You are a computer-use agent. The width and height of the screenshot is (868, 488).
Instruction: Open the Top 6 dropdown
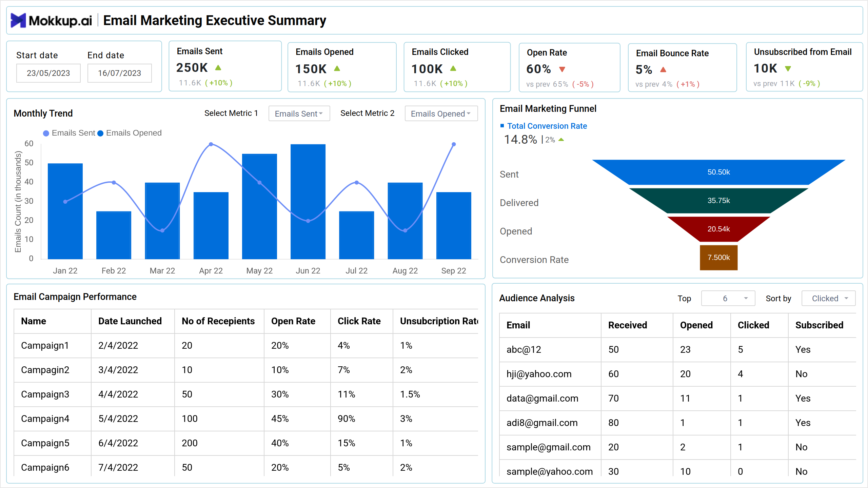(728, 298)
